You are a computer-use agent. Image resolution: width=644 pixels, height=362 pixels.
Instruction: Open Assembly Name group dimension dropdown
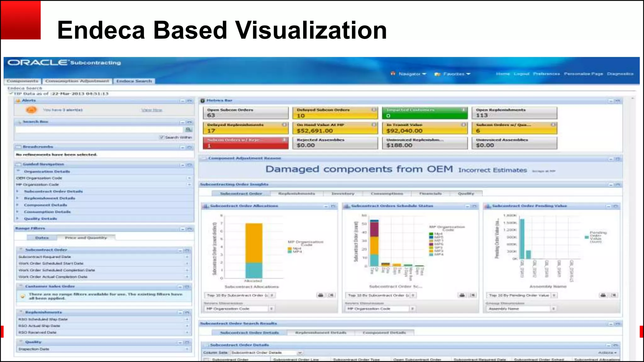553,309
